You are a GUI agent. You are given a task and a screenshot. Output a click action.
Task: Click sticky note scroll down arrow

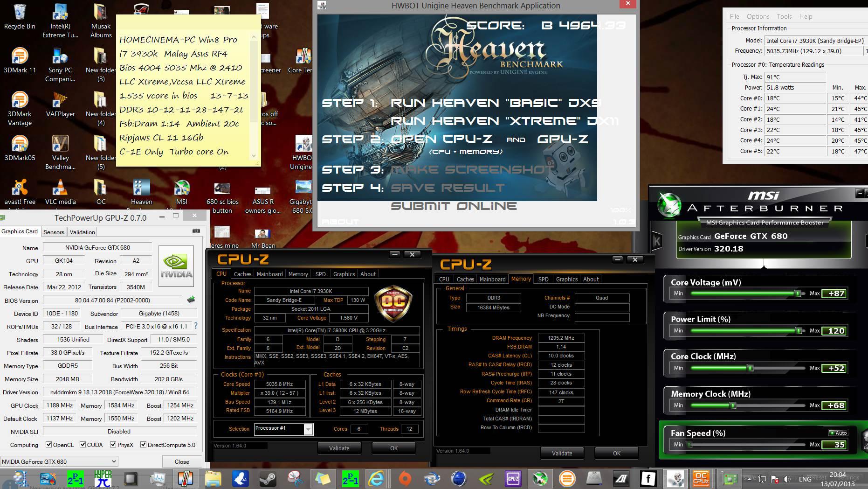[254, 156]
